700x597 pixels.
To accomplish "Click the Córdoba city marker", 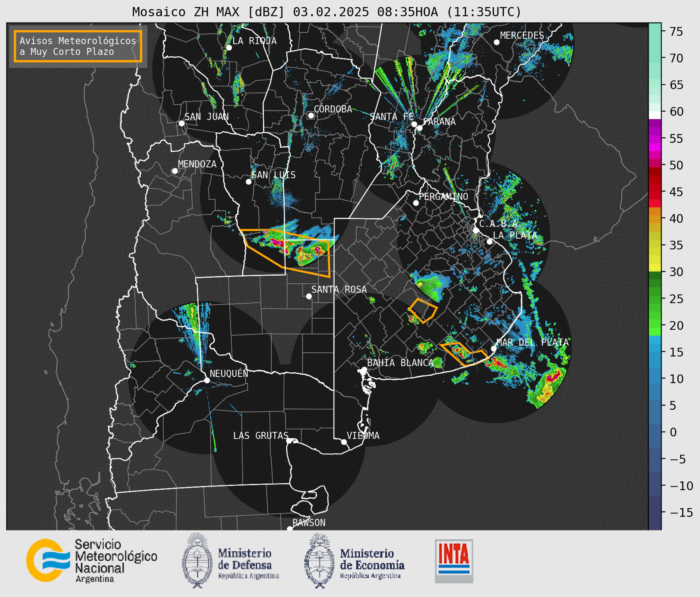I will (x=311, y=115).
